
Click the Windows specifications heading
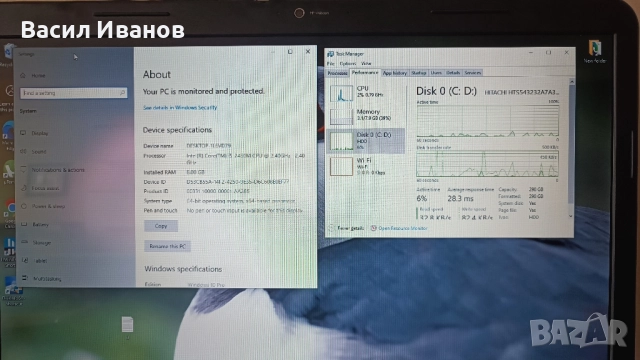pos(183,269)
